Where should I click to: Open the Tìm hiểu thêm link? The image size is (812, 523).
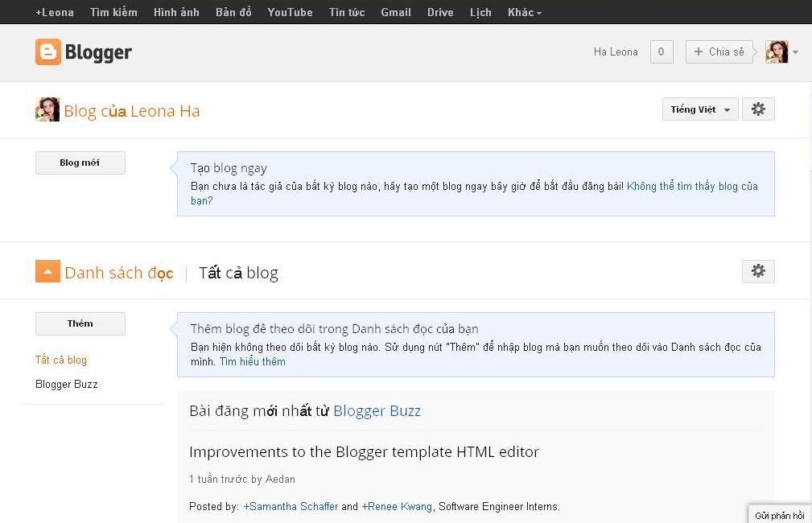[252, 362]
